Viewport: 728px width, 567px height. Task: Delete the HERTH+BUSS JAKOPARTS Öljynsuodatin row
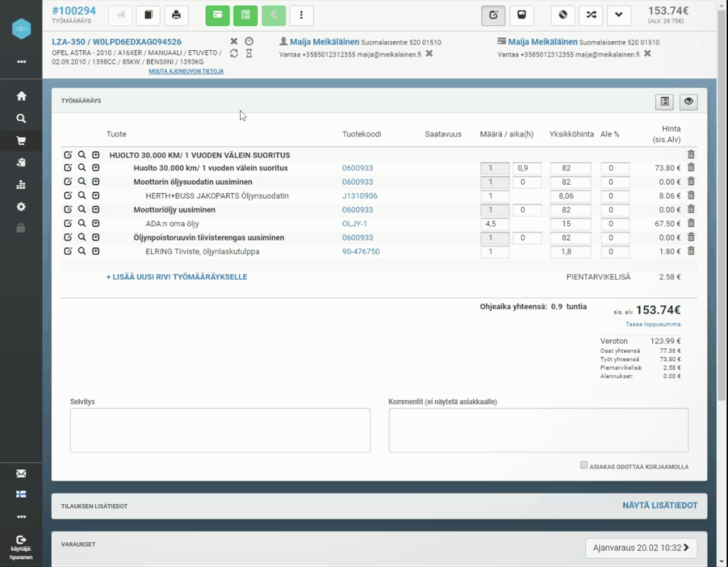coord(691,195)
